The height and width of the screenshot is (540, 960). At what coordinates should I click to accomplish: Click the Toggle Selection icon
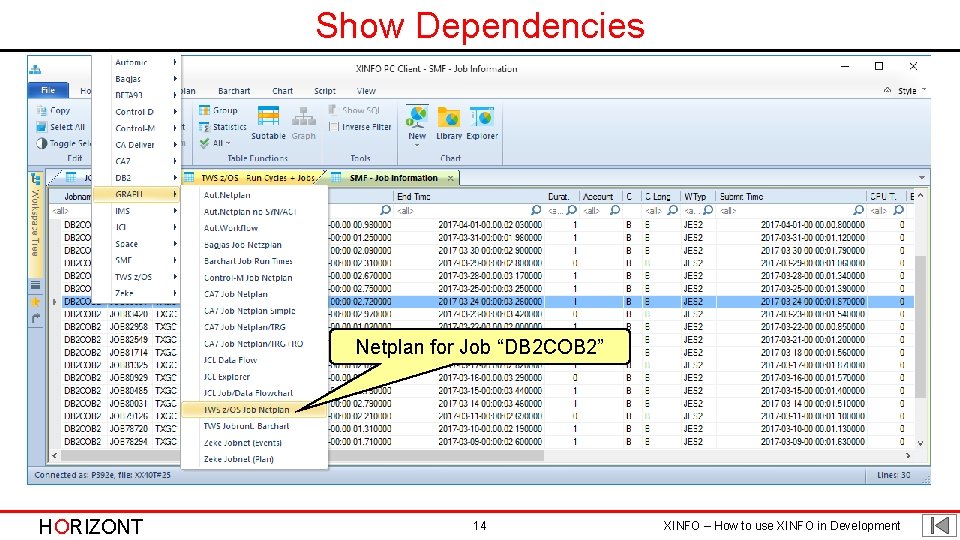[x=42, y=143]
